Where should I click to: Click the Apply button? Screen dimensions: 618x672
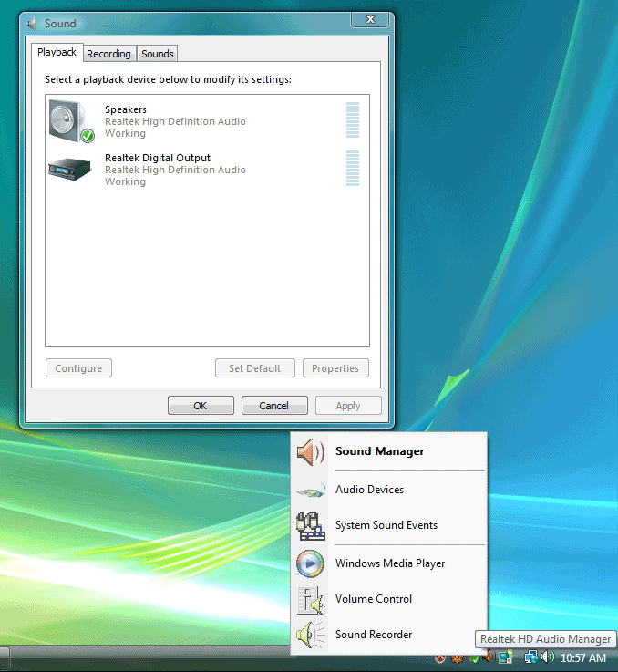tap(348, 406)
